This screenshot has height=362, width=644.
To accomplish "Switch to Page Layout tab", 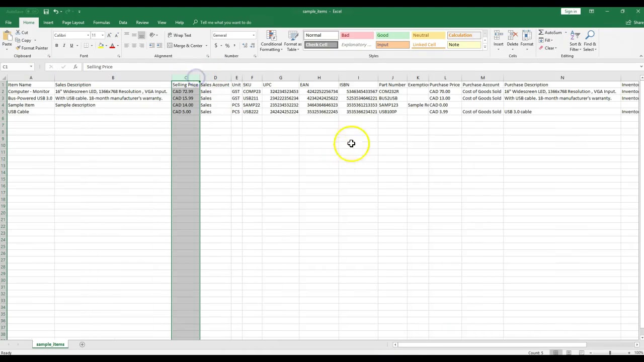I will coord(73,22).
